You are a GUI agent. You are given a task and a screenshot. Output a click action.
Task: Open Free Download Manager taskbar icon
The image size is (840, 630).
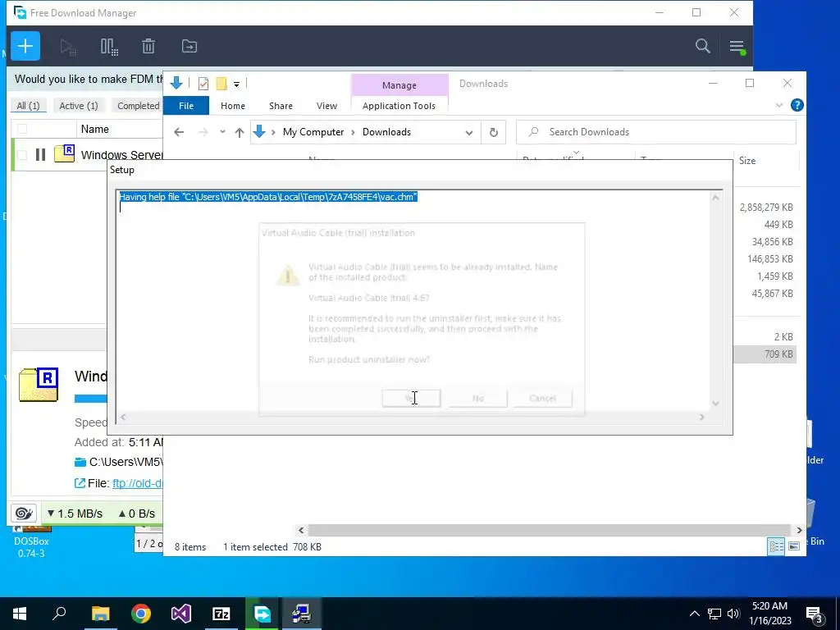[x=262, y=614]
